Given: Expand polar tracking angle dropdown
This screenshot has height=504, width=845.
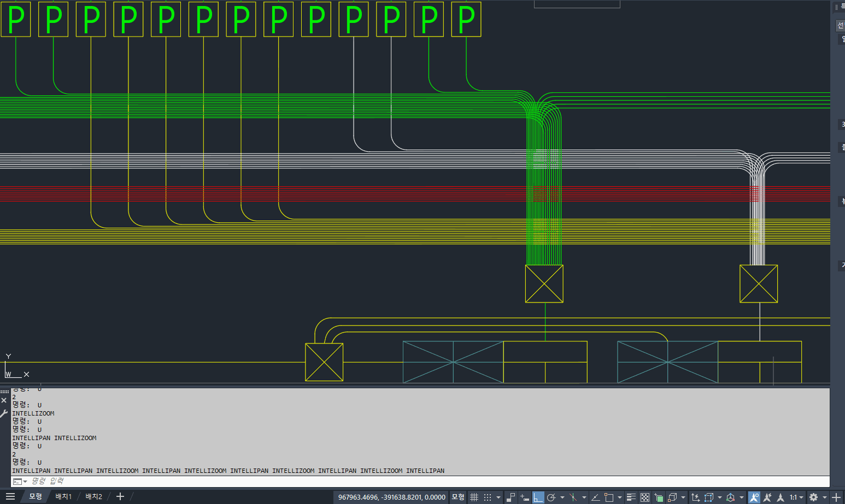Looking at the screenshot, I should click(562, 497).
